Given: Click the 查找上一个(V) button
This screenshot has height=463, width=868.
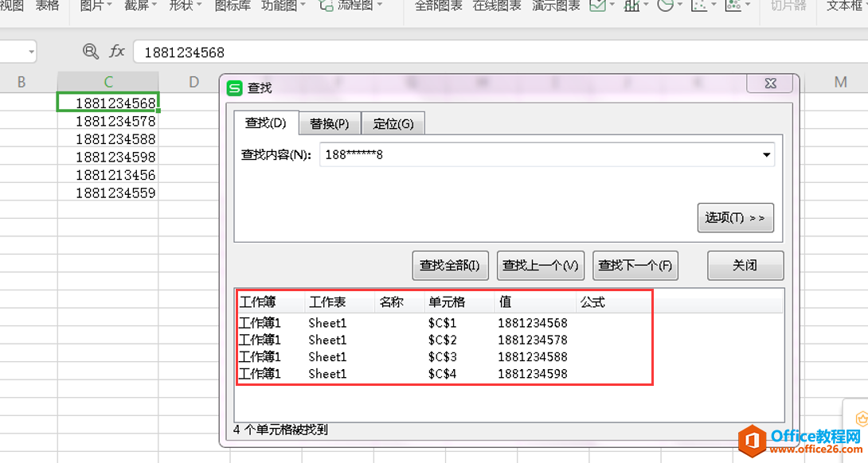Looking at the screenshot, I should (540, 266).
